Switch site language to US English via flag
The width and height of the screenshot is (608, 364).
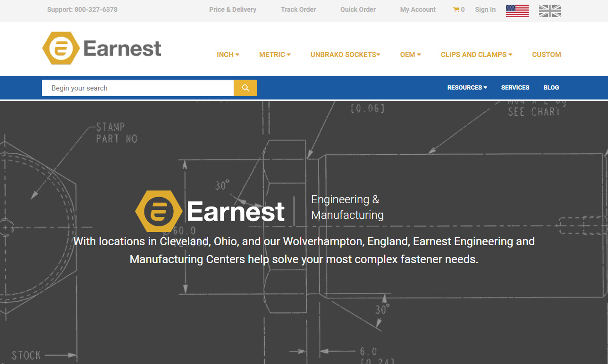tap(517, 10)
